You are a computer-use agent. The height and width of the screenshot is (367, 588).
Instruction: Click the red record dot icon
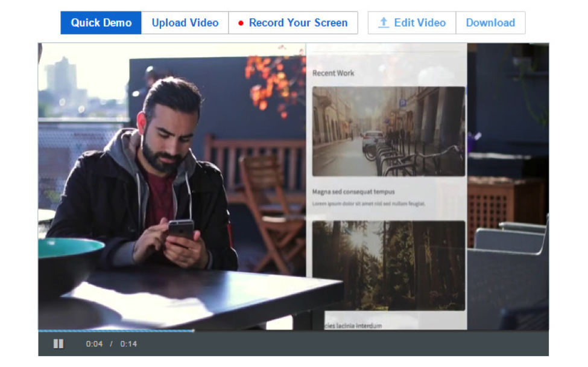pyautogui.click(x=241, y=24)
